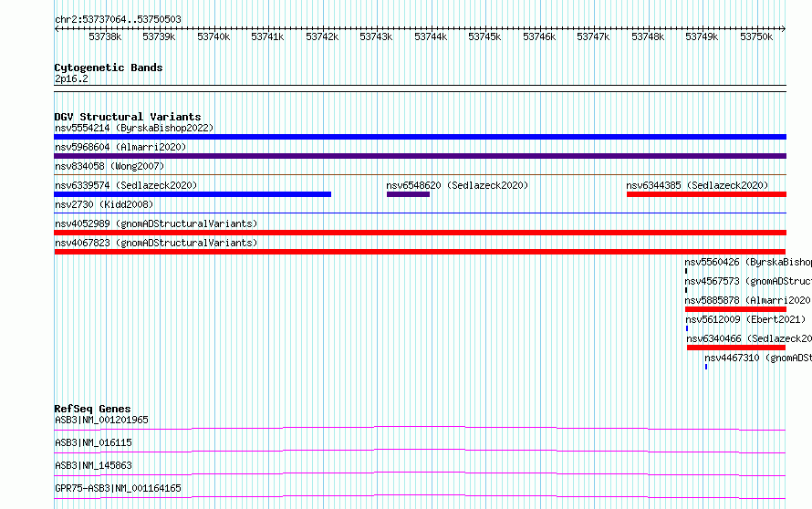Select the short purple nsv6548620 bar
The height and width of the screenshot is (509, 812).
[x=408, y=194]
